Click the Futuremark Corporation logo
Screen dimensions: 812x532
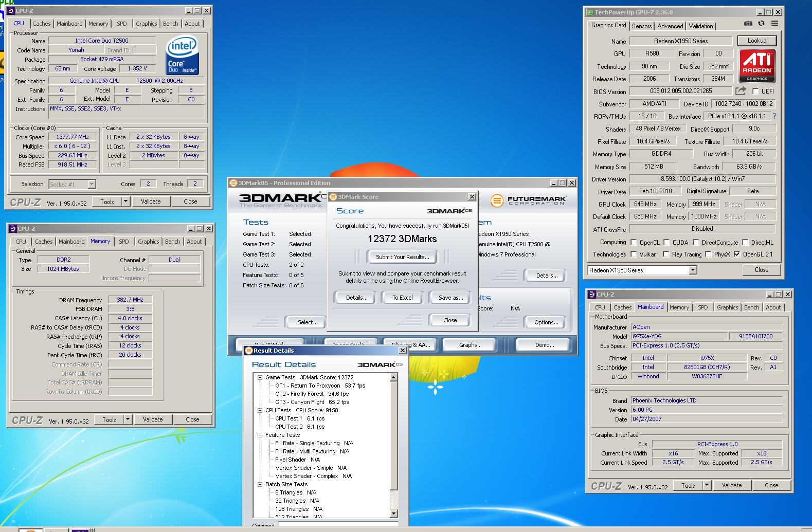pyautogui.click(x=528, y=200)
